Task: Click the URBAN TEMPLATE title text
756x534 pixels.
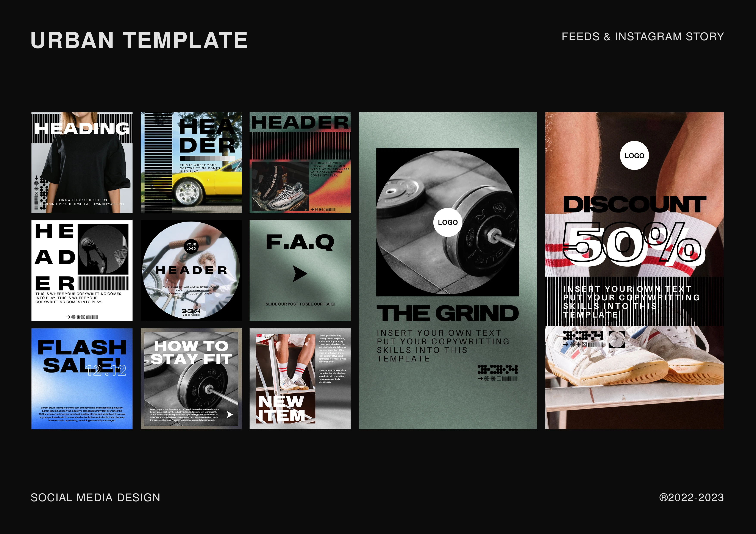Action: click(x=139, y=40)
